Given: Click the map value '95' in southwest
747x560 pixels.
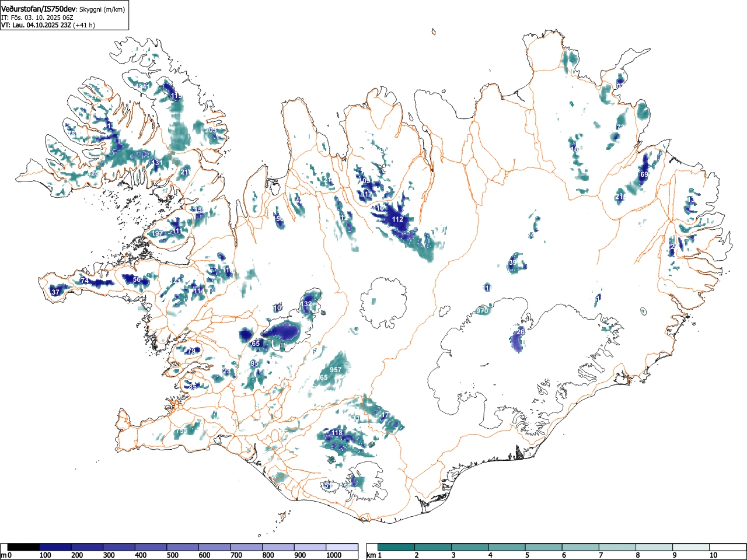Looking at the screenshot, I should point(254,363).
